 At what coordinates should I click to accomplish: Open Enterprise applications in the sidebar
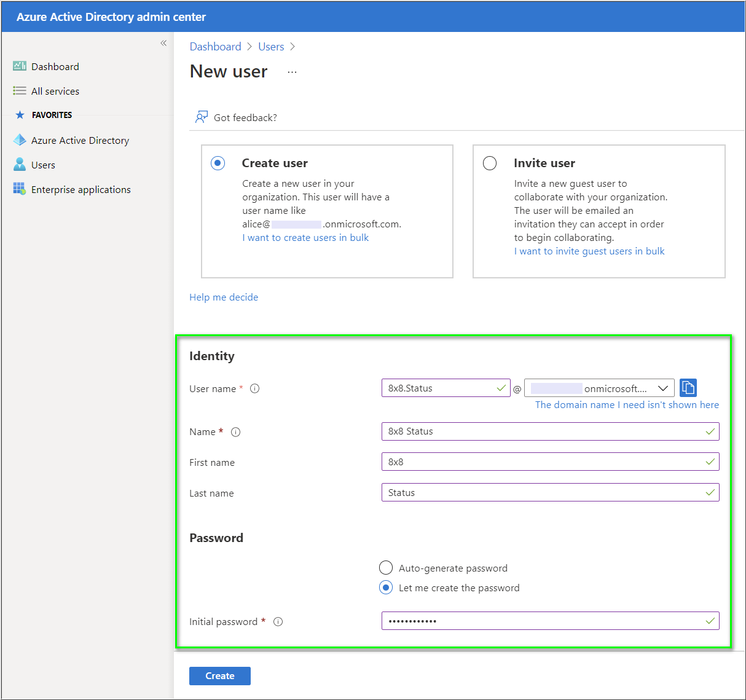pyautogui.click(x=81, y=189)
